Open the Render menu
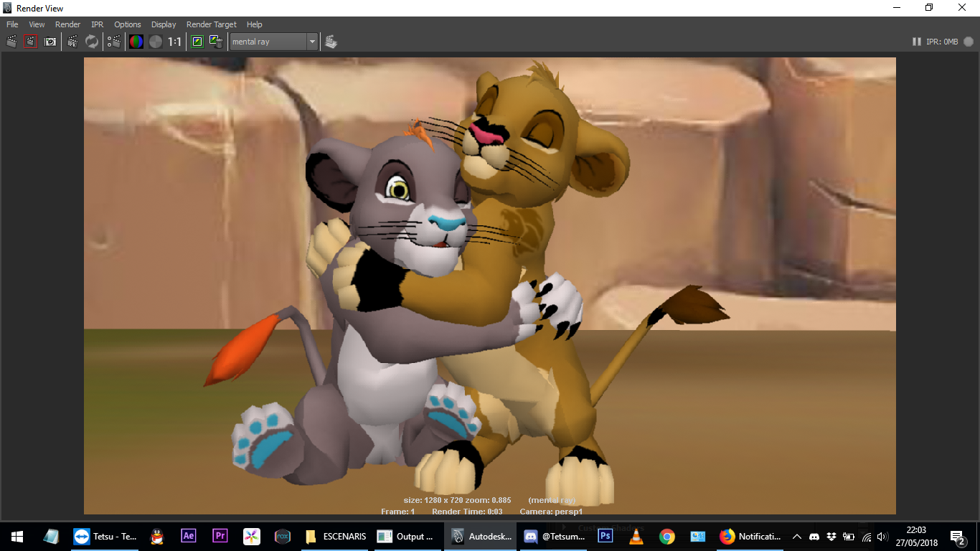Image resolution: width=980 pixels, height=551 pixels. pos(67,24)
